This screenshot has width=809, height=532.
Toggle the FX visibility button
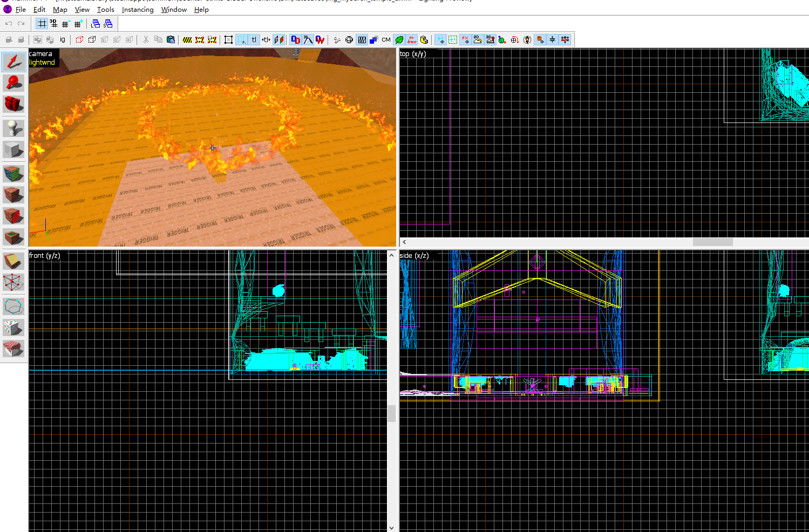tap(465, 39)
